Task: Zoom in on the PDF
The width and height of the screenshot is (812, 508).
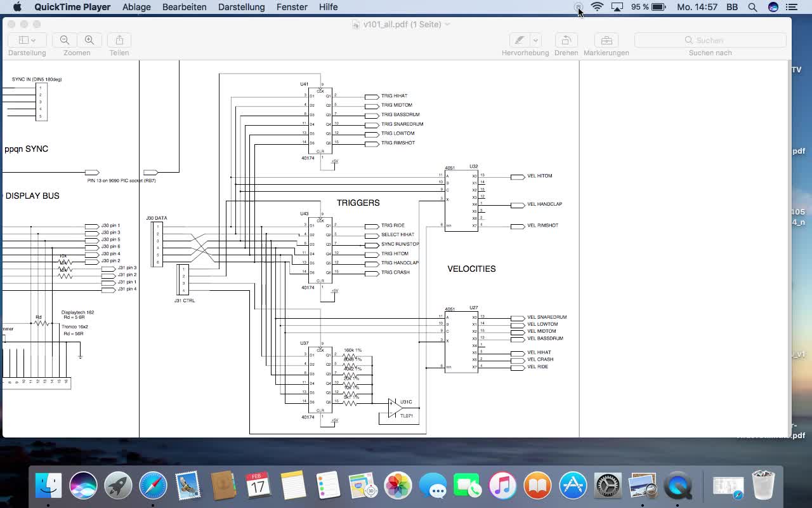Action: click(x=89, y=40)
